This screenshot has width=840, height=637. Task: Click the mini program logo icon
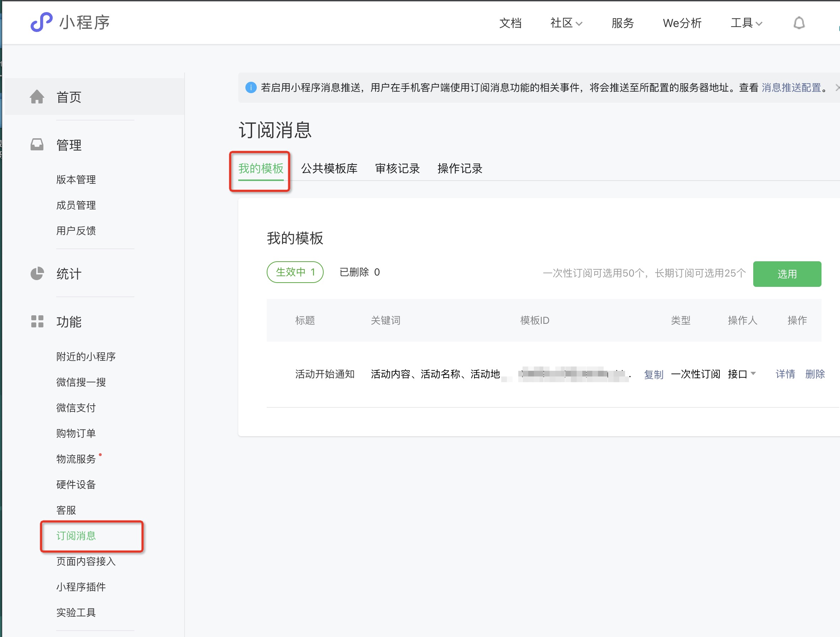(41, 22)
